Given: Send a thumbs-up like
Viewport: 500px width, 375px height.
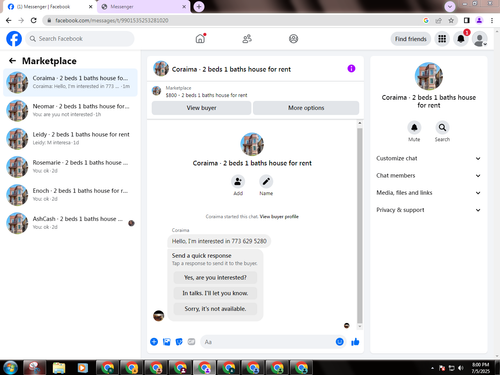Looking at the screenshot, I should pos(355,342).
